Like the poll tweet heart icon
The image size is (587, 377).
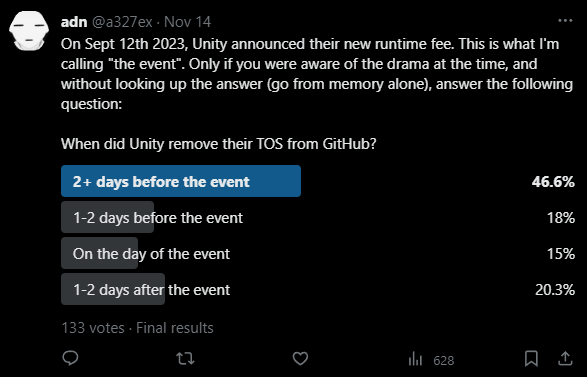coord(300,358)
